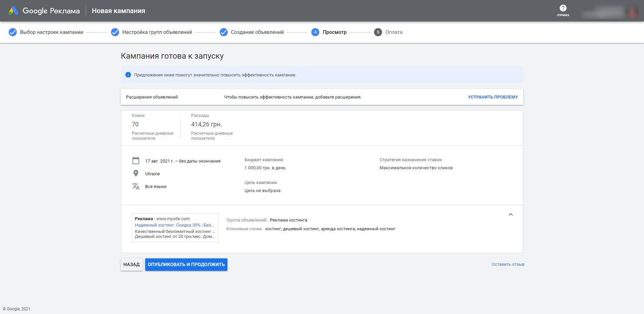Click the clicks value 70
Image resolution: width=644 pixels, height=314 pixels.
coord(135,124)
